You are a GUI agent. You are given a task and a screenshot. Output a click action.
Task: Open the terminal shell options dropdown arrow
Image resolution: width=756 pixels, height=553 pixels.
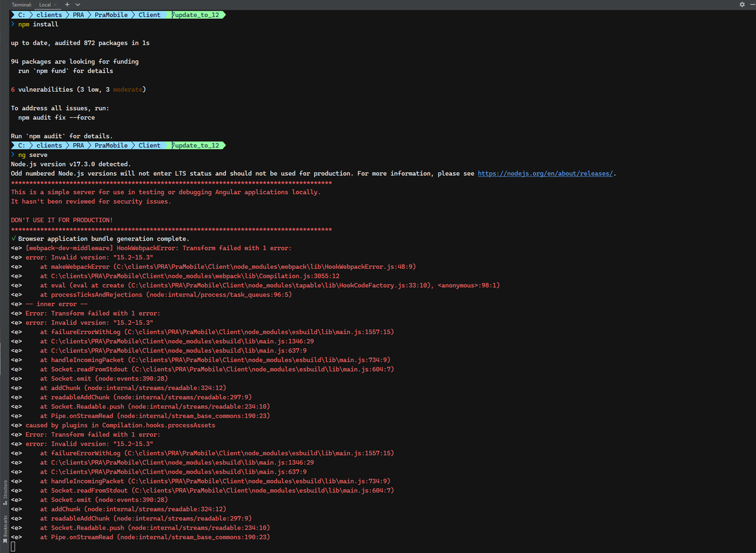click(79, 4)
